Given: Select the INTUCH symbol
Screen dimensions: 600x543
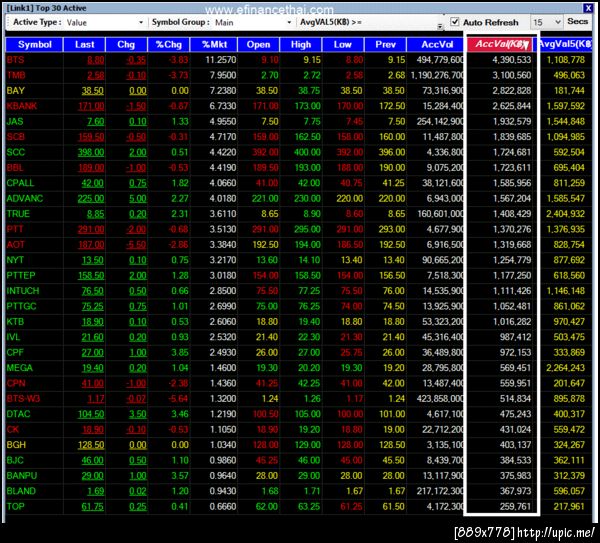Looking at the screenshot, I should [23, 291].
